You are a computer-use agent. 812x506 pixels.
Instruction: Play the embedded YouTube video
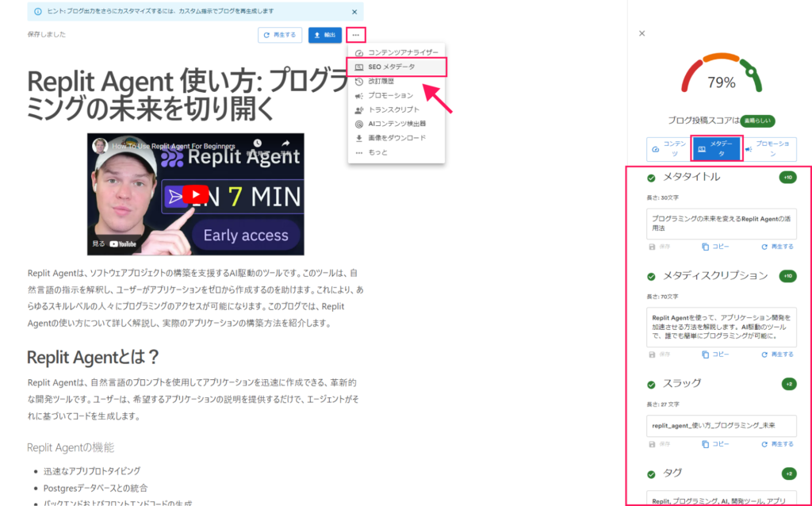[195, 195]
